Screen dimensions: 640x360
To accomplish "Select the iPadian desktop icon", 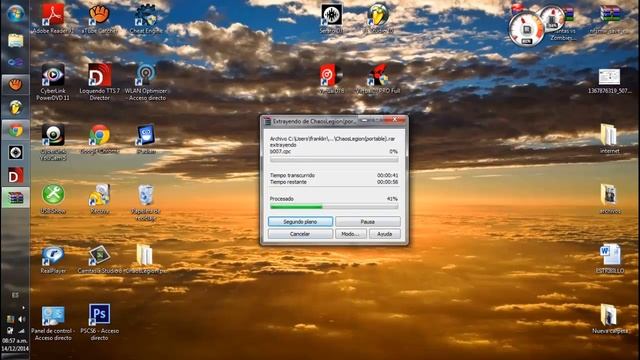I will pos(146,139).
